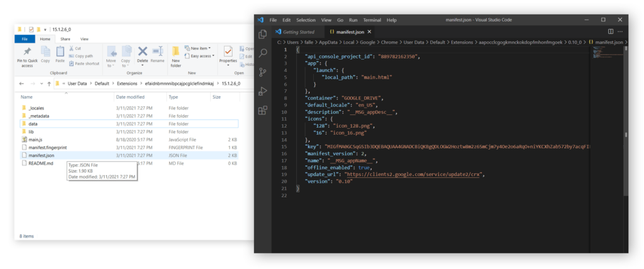
Task: Open the Go menu in VS Code
Action: pyautogui.click(x=340, y=19)
